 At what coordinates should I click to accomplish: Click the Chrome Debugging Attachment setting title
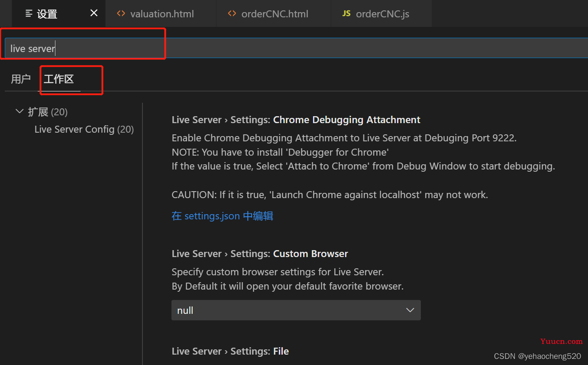(296, 120)
